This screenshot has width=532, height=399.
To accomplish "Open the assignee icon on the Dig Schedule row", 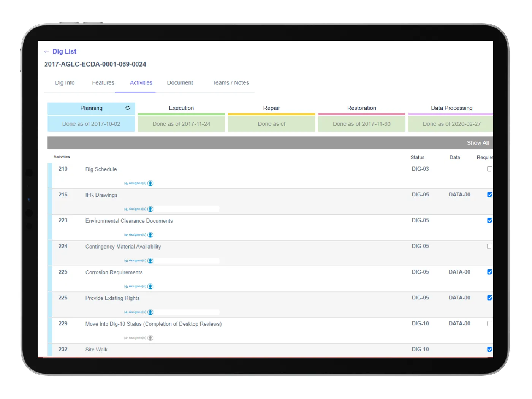I will pyautogui.click(x=150, y=183).
